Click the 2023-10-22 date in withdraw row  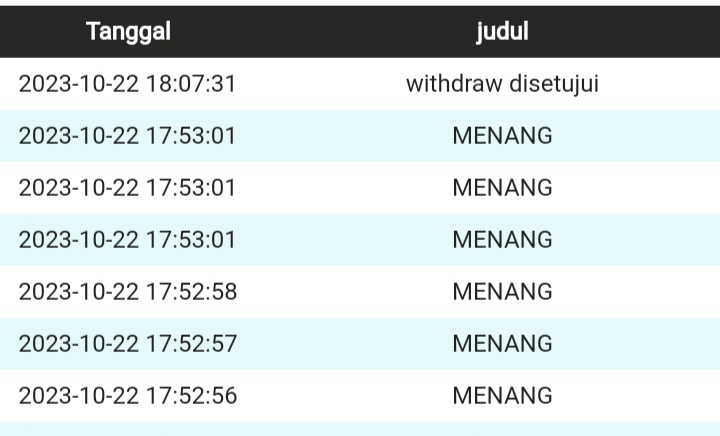coord(78,84)
